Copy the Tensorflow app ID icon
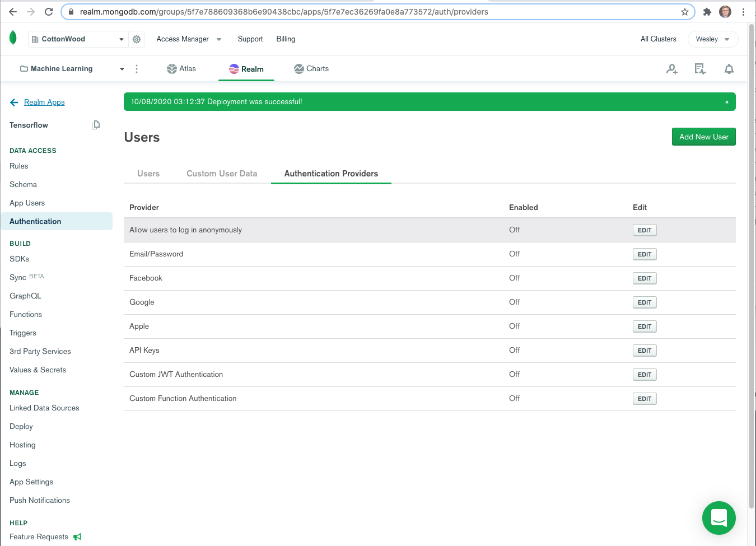The height and width of the screenshot is (546, 756). [x=96, y=125]
